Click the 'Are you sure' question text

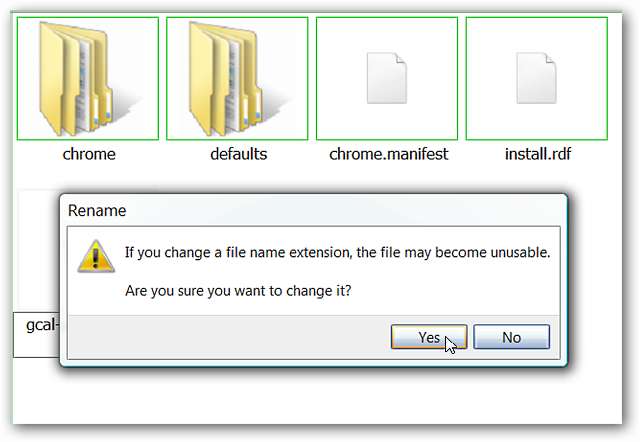[247, 291]
